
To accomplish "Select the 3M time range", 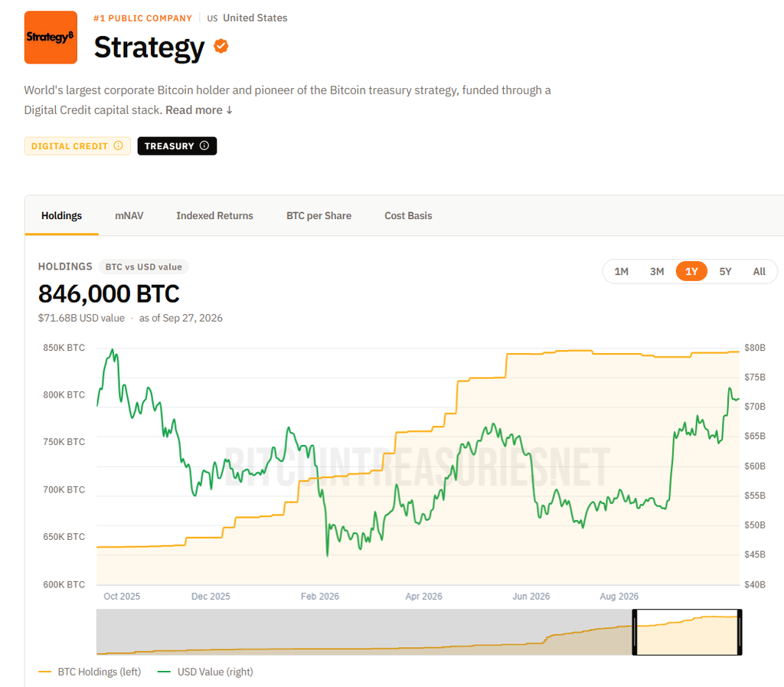I will tap(657, 271).
